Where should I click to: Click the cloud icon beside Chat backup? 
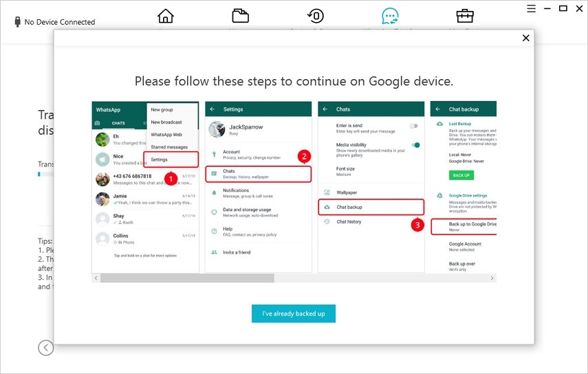[327, 207]
